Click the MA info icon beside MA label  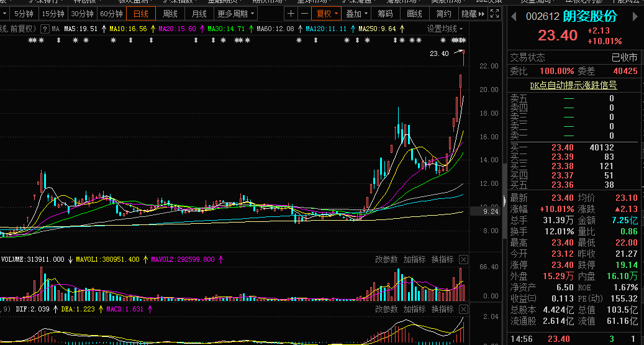[45, 29]
